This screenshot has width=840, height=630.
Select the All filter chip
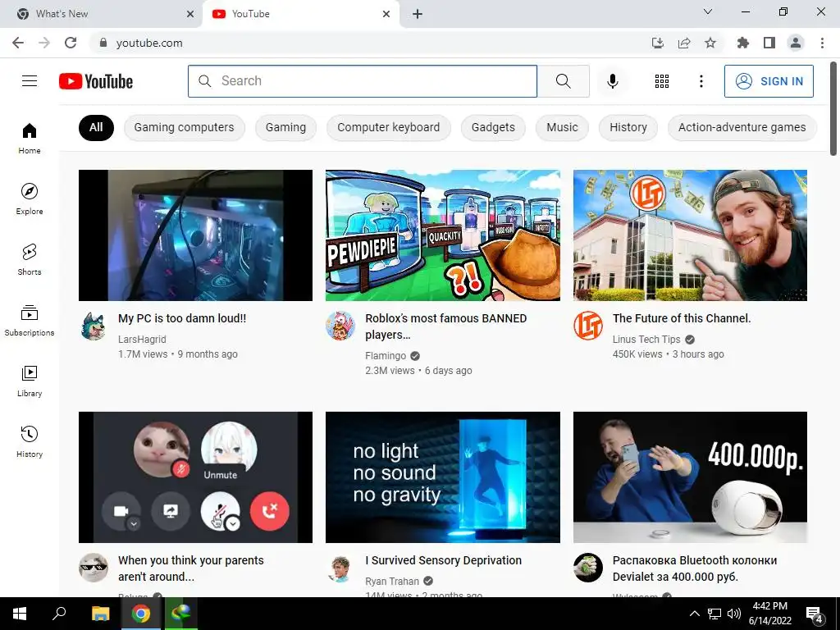click(x=96, y=127)
